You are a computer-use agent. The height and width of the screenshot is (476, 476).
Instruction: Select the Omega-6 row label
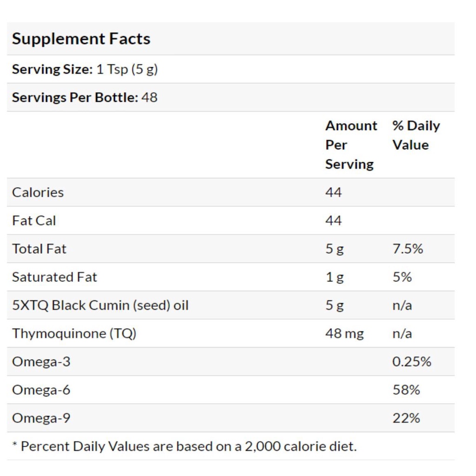(41, 390)
